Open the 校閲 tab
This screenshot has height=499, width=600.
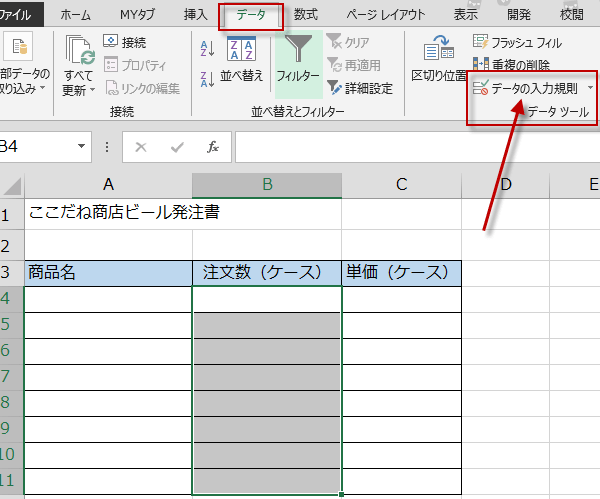(572, 15)
